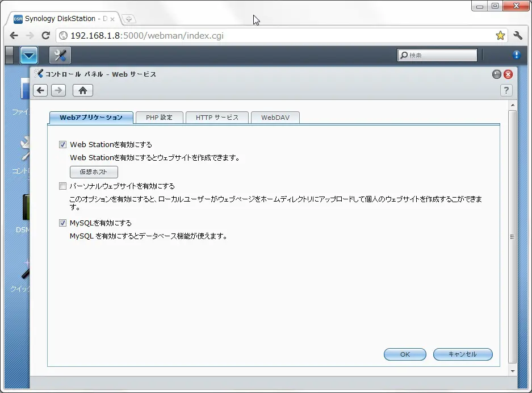532x393 pixels.
Task: Switch to the PHP 設定 tab
Action: point(159,118)
